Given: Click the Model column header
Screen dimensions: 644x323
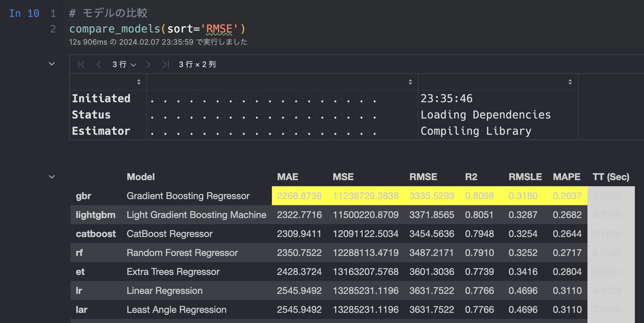Looking at the screenshot, I should [141, 177].
